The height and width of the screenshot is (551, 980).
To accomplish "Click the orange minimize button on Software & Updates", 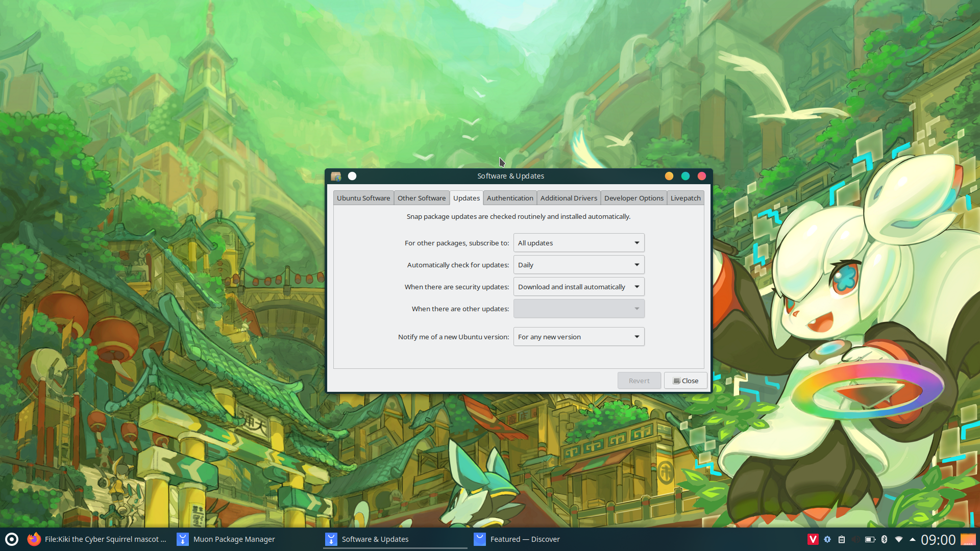I will (669, 176).
